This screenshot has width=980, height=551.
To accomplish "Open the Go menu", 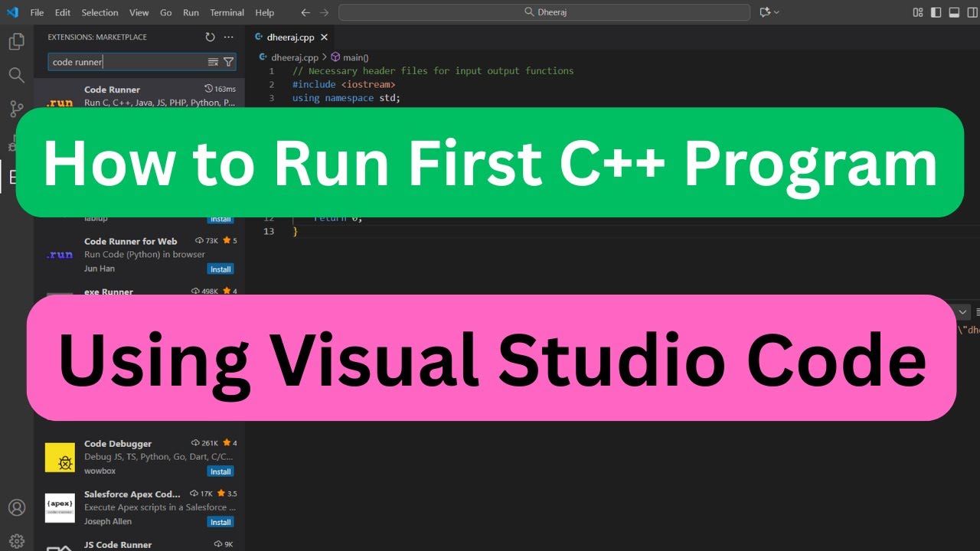I will (x=166, y=12).
